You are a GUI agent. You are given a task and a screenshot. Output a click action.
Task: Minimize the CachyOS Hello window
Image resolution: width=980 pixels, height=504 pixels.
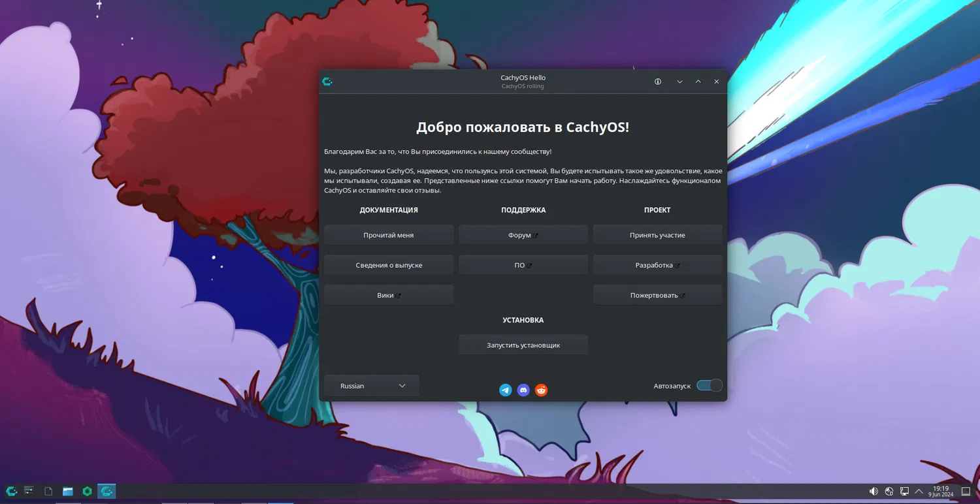coord(679,82)
